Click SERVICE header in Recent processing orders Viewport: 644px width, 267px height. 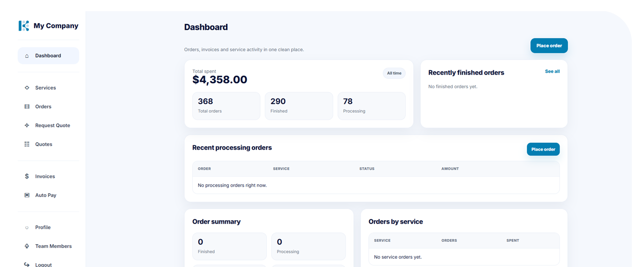(281, 169)
